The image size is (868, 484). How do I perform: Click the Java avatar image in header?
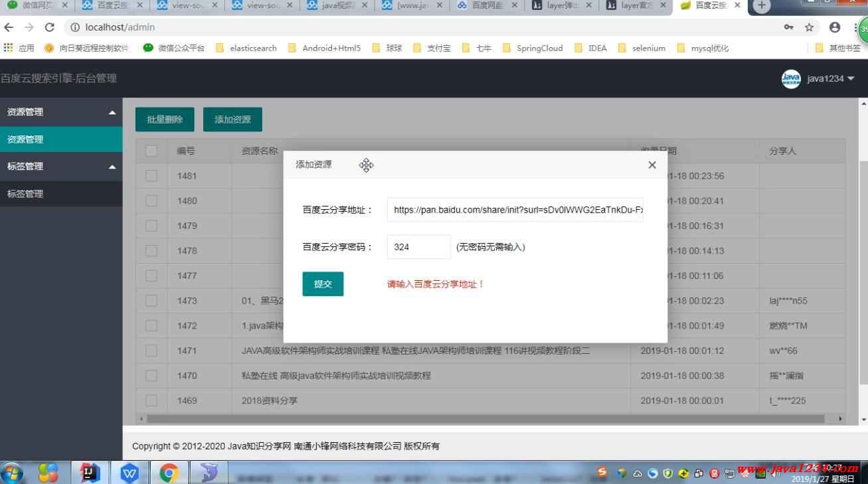tap(791, 79)
